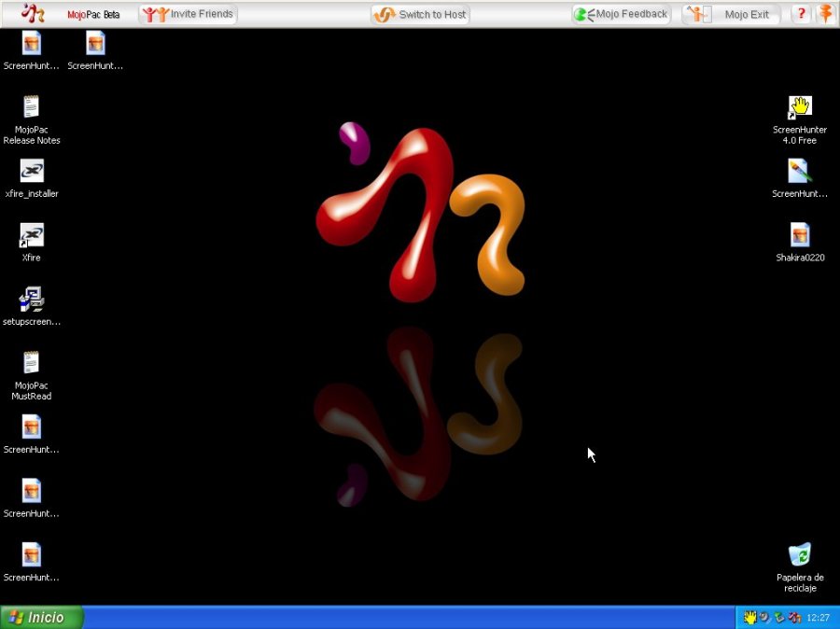
Task: Click the ScreenHunter hand tray icon
Action: [749, 618]
